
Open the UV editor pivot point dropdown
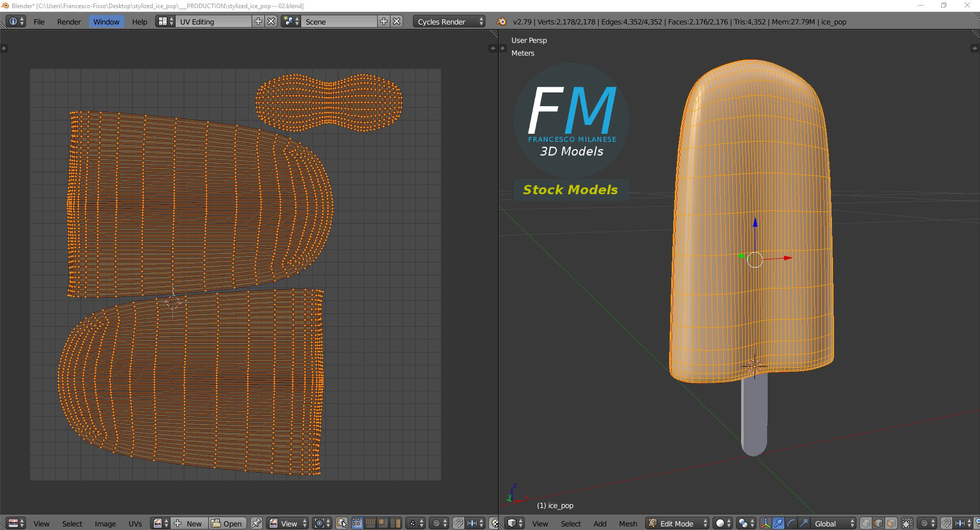point(323,523)
